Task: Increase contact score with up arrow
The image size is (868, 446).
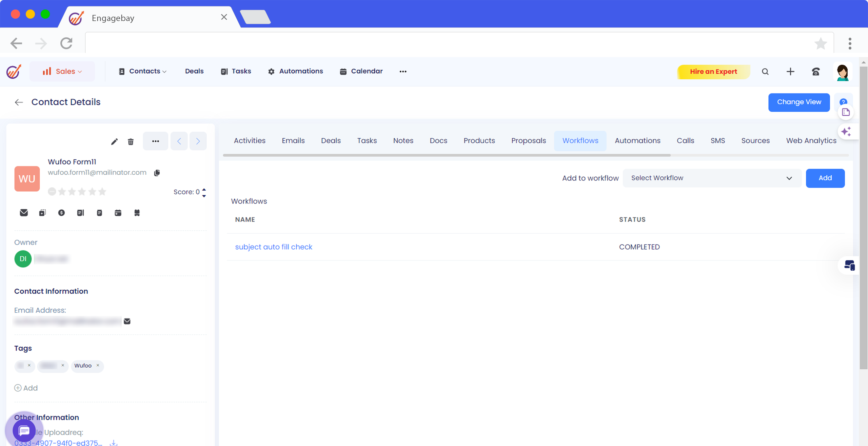Action: 204,189
